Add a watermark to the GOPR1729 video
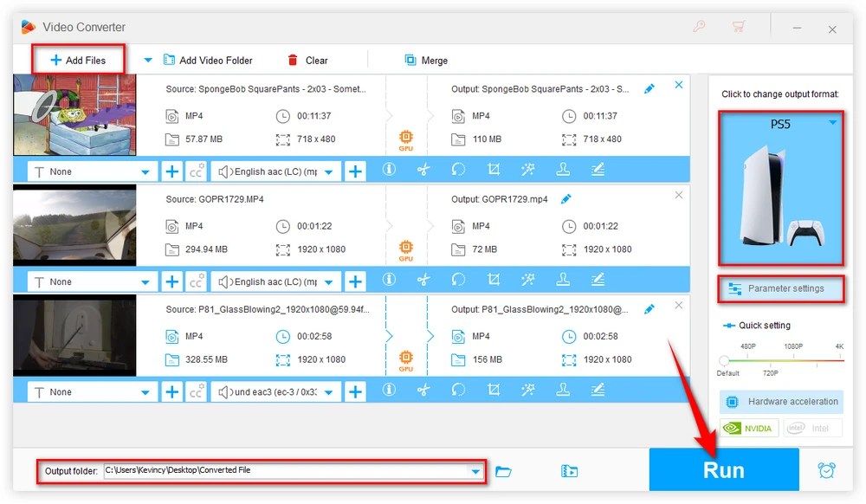The width and height of the screenshot is (866, 504). (x=563, y=280)
